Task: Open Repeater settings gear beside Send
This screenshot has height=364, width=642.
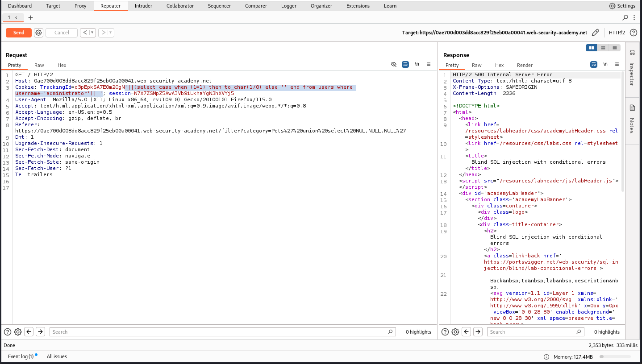Action: pyautogui.click(x=38, y=33)
